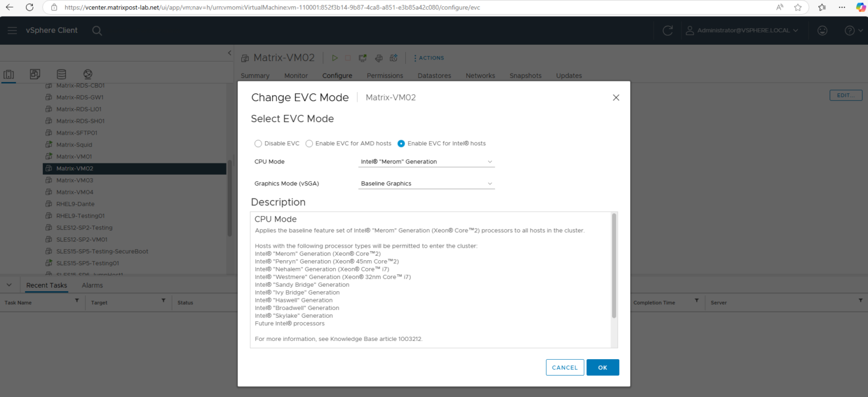Select the VMs and Templates inventory view
This screenshot has width=868, height=397.
[34, 74]
